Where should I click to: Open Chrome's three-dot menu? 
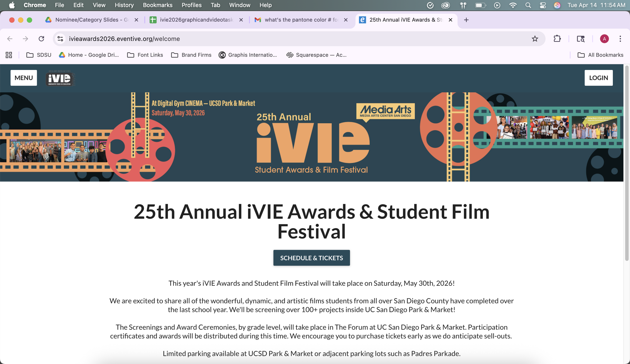click(x=620, y=39)
